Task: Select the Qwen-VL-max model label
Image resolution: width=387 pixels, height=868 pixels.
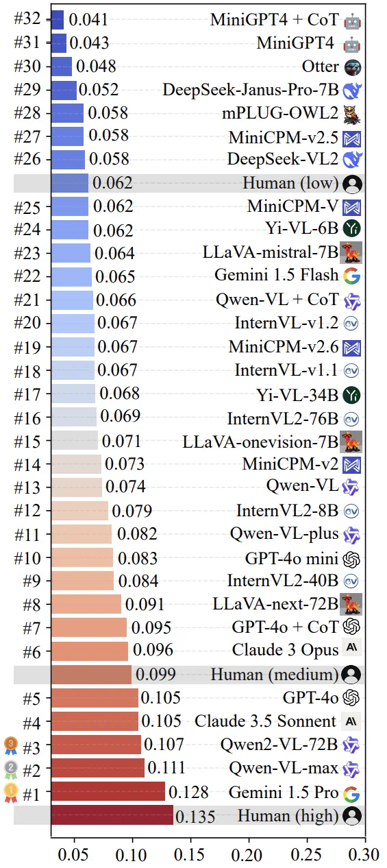Action: point(284,769)
